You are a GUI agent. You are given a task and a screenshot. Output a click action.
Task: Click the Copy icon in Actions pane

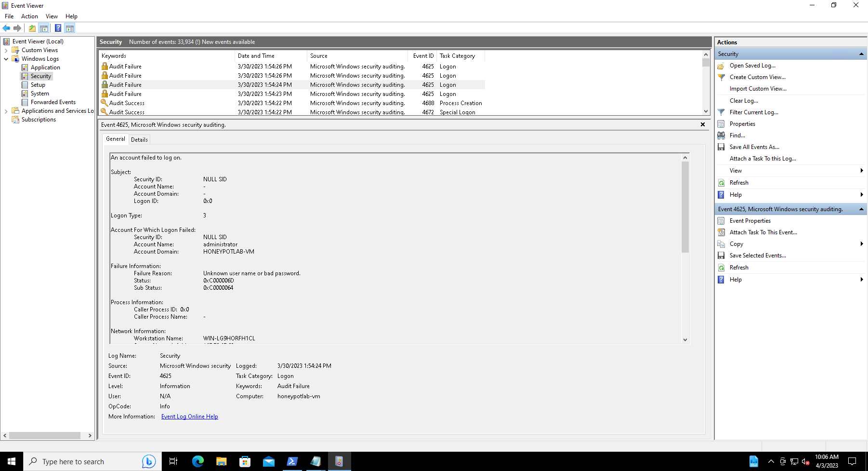click(x=721, y=244)
